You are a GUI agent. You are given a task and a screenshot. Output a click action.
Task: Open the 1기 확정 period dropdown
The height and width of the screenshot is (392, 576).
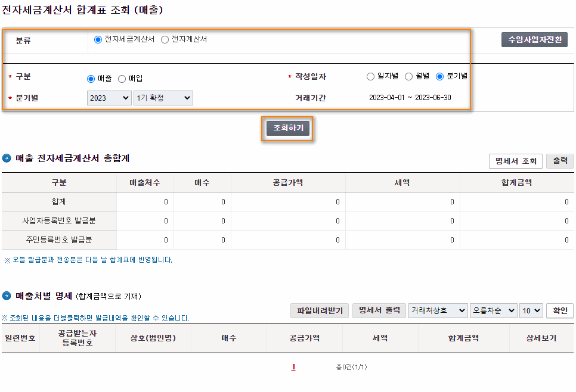tap(163, 98)
